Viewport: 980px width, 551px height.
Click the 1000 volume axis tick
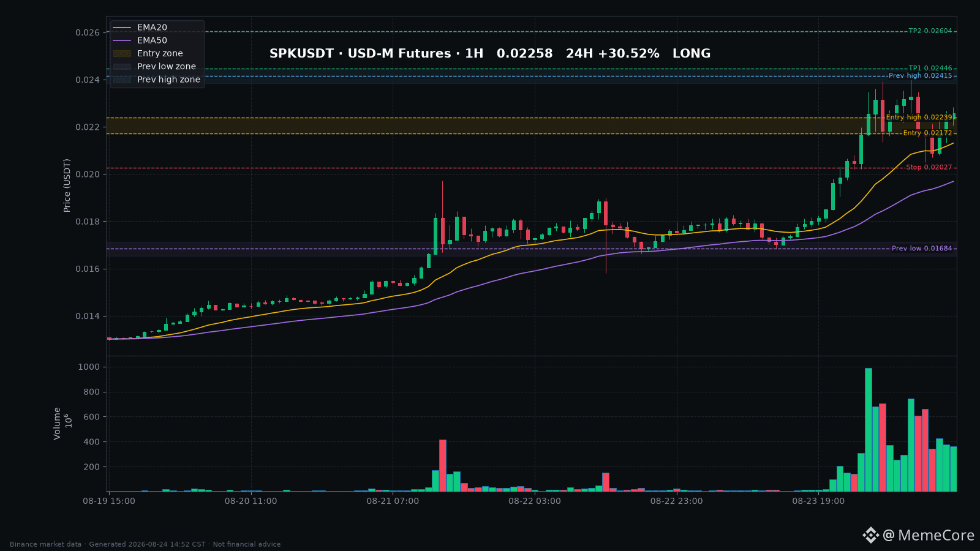89,367
